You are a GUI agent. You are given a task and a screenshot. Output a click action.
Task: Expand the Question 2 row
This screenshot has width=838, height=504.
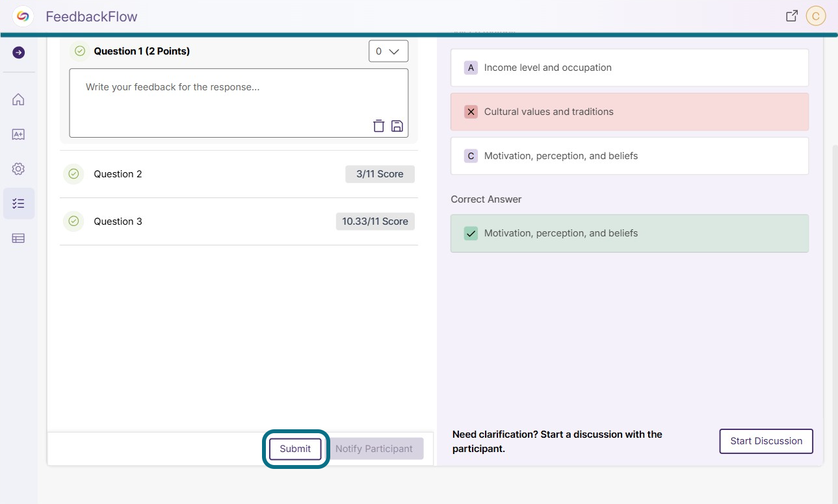point(239,174)
